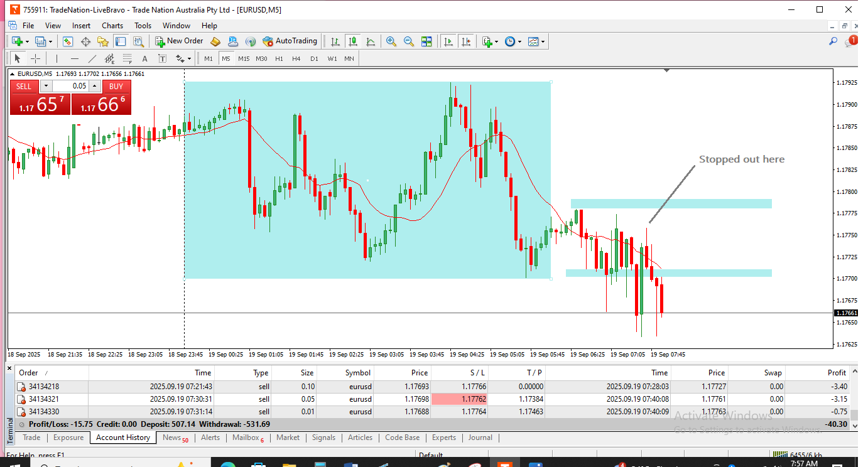Open the Charts menu
This screenshot has height=467, width=868.
[112, 26]
